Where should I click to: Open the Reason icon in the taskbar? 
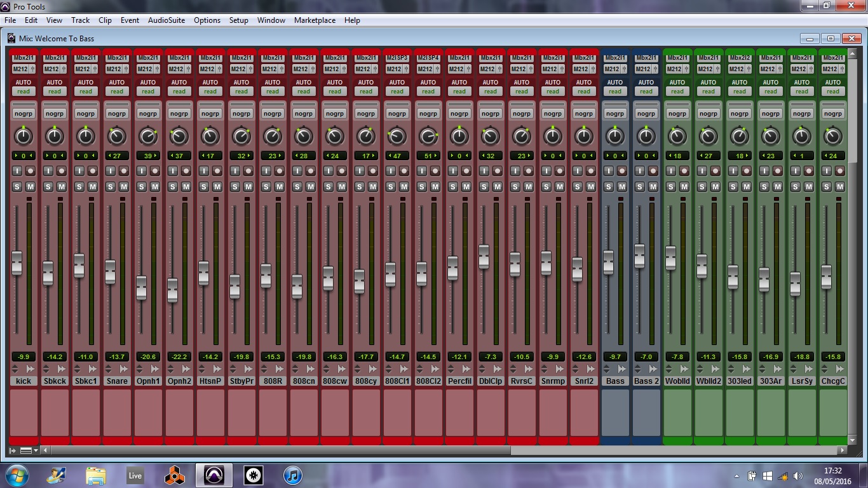[x=174, y=475]
